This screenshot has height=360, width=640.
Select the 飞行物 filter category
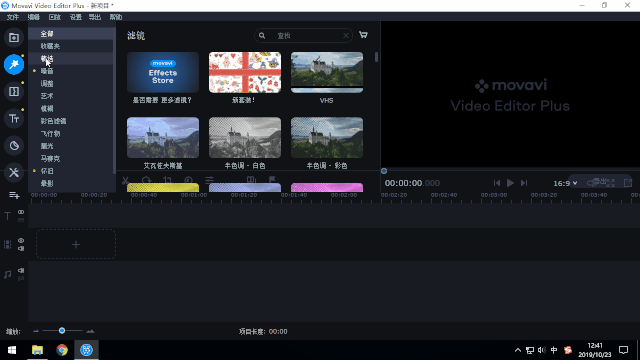click(x=71, y=133)
